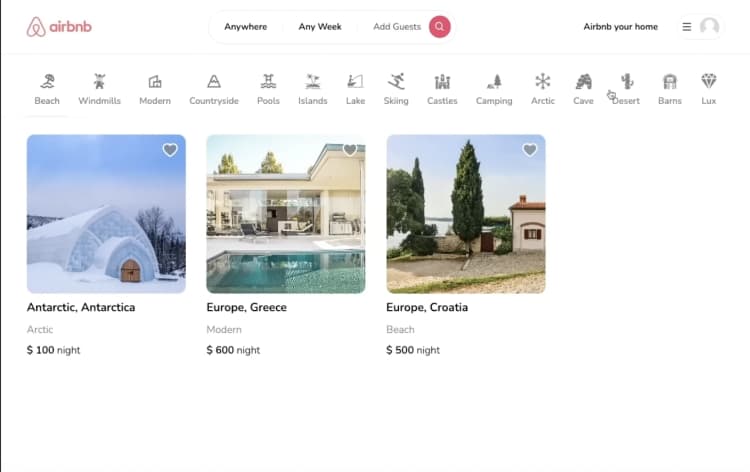
Task: Open the hamburger user menu
Action: click(x=687, y=27)
